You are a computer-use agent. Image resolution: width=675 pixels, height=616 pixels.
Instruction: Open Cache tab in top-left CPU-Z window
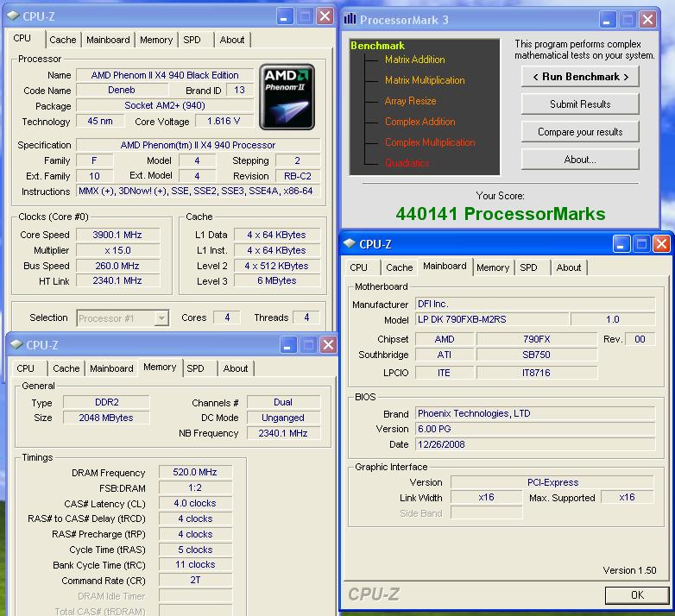(63, 40)
